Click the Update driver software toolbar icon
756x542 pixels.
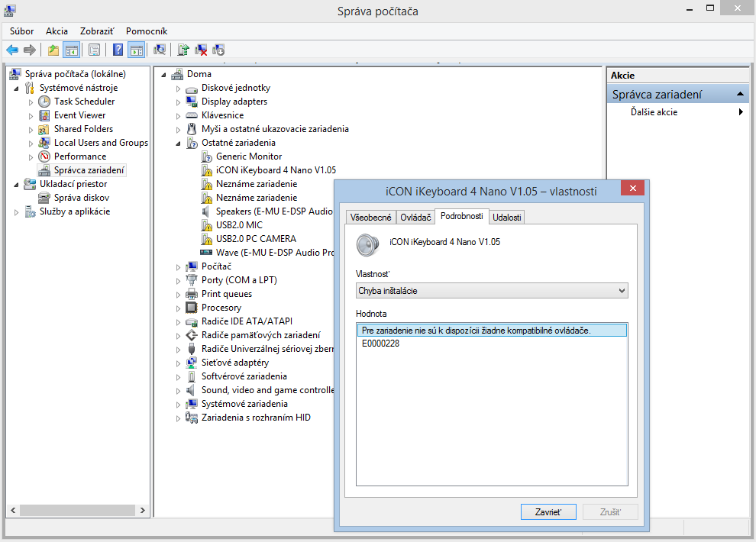(183, 50)
